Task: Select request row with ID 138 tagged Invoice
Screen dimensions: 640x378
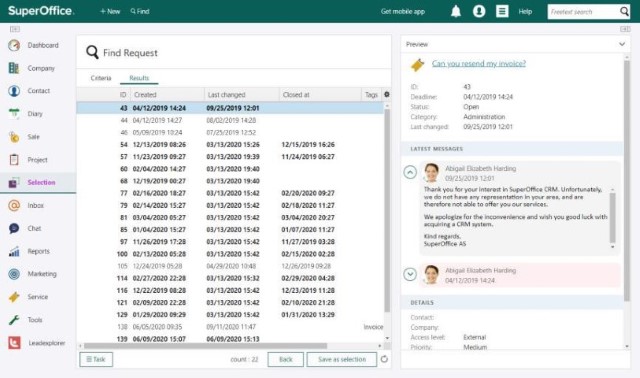Action: (x=230, y=327)
